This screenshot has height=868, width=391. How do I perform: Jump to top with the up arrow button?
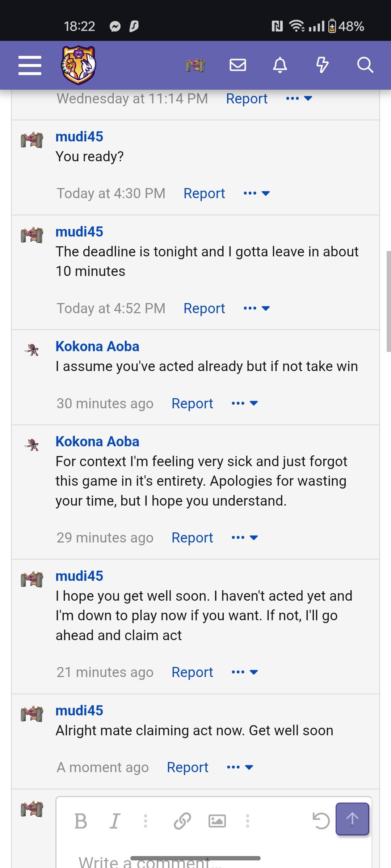(352, 819)
